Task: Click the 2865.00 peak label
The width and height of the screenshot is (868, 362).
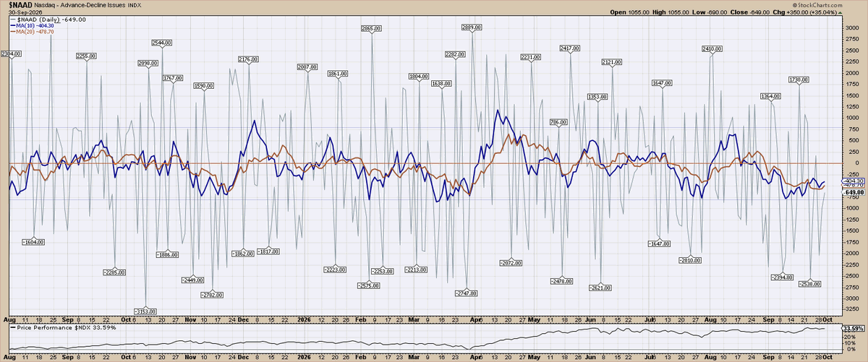Action: pos(371,28)
